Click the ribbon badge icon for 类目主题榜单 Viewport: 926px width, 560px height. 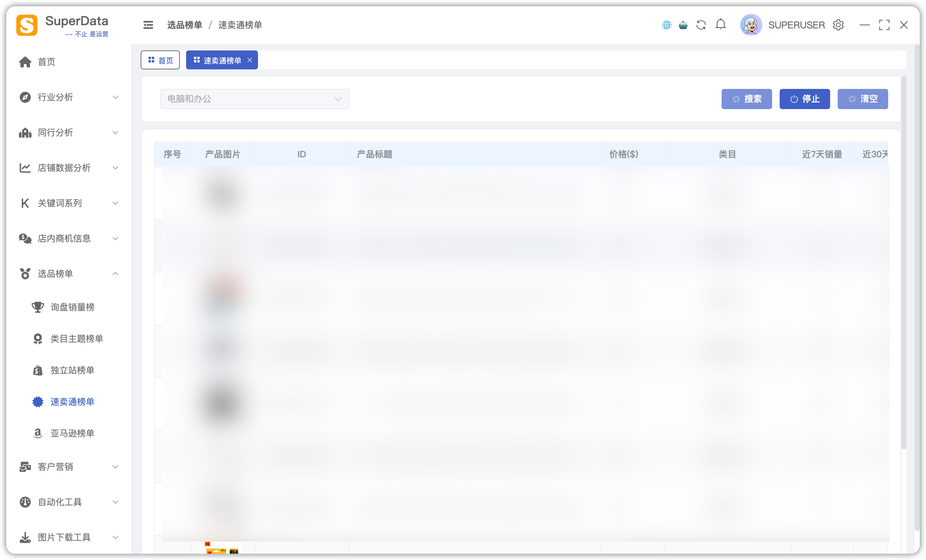click(38, 339)
